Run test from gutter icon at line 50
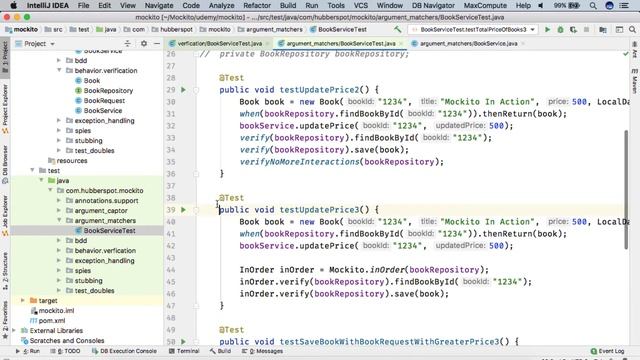Screen dimensions: 640x360 tap(183, 342)
